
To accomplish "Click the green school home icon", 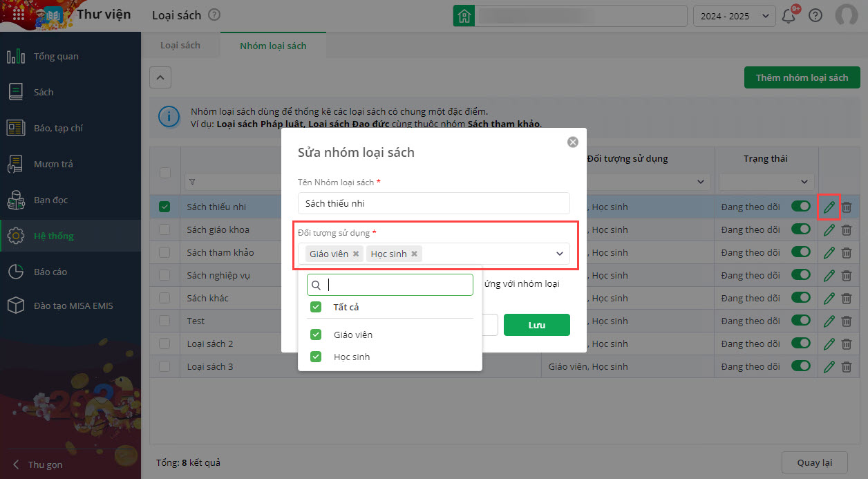I will [x=464, y=16].
